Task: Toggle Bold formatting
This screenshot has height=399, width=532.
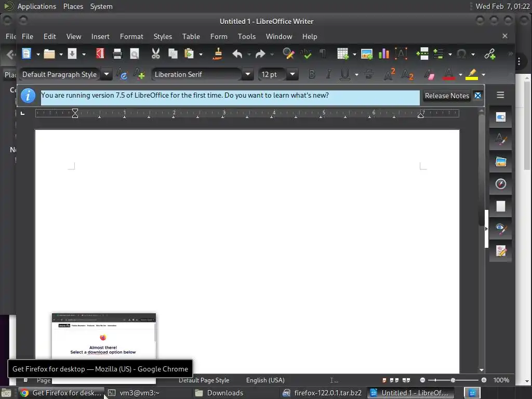Action: coord(312,74)
